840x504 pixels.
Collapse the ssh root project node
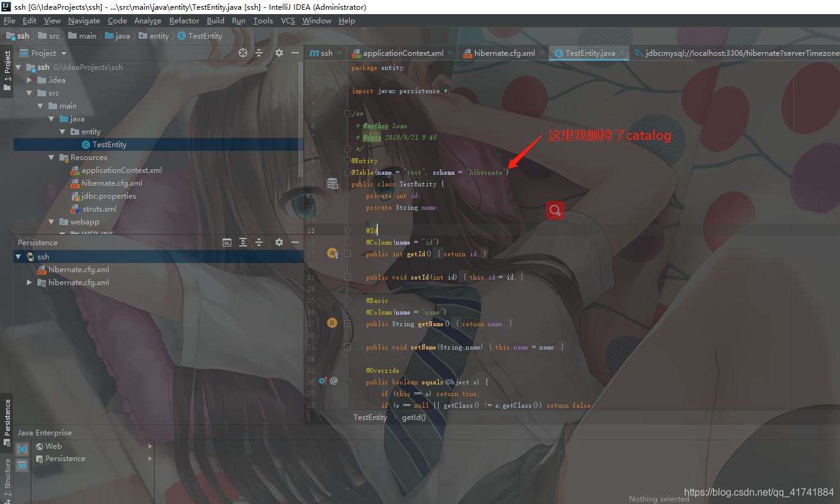click(18, 67)
